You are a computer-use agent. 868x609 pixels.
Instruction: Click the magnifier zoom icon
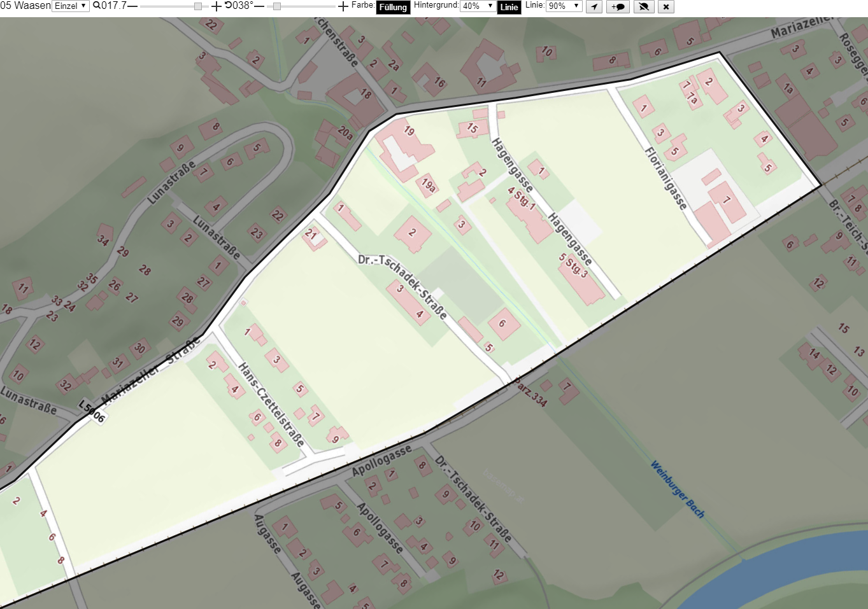click(97, 6)
